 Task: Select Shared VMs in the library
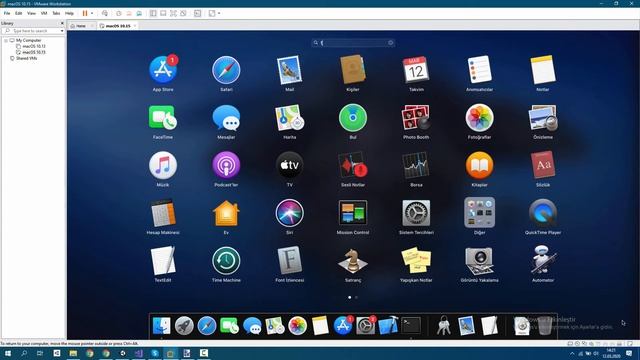pos(27,58)
